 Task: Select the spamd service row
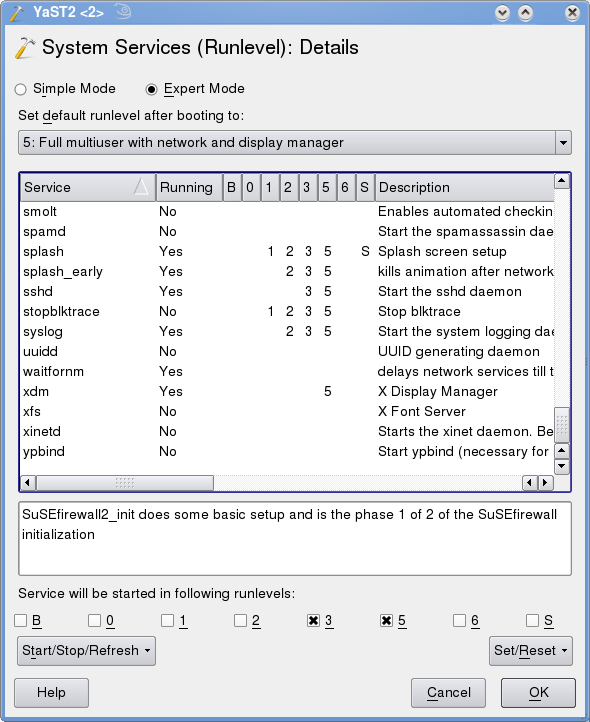(287, 232)
